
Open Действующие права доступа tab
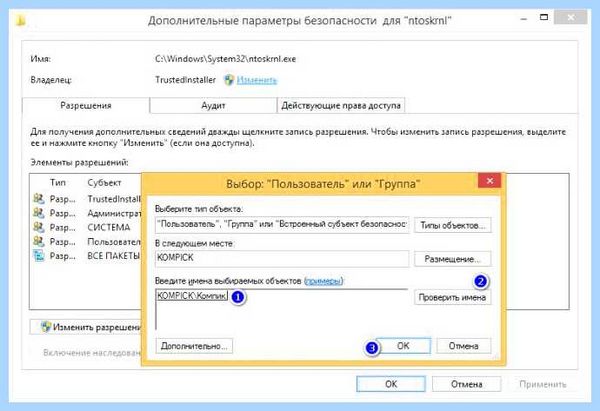coord(341,106)
